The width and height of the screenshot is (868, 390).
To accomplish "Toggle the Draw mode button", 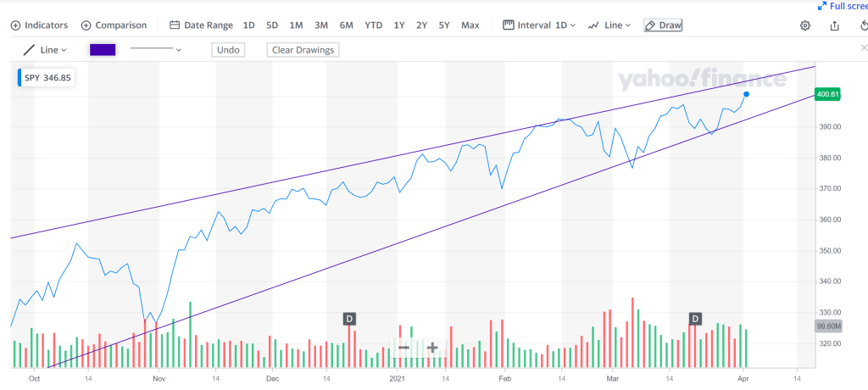I will point(663,25).
